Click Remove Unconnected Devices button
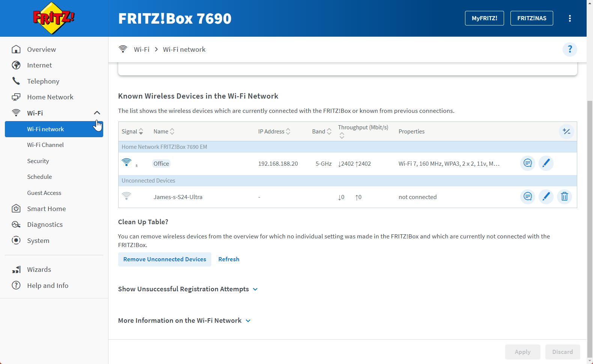 [164, 259]
